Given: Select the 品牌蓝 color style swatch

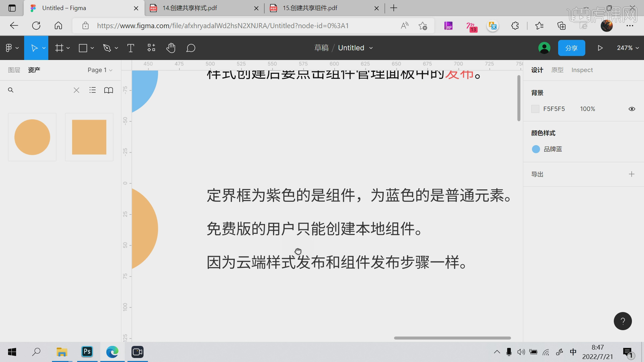Looking at the screenshot, I should point(536,149).
